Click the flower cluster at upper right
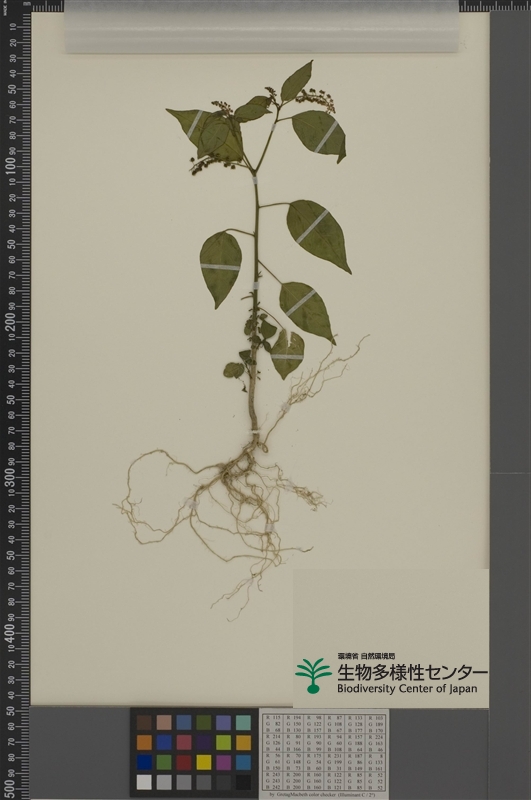This screenshot has width=531, height=800. click(x=316, y=99)
